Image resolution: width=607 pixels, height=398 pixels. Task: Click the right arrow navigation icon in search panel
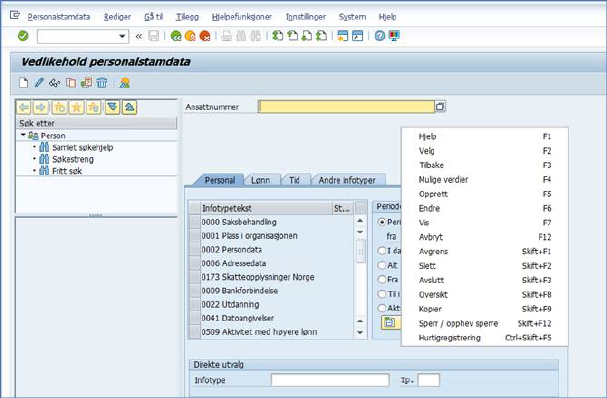(41, 107)
